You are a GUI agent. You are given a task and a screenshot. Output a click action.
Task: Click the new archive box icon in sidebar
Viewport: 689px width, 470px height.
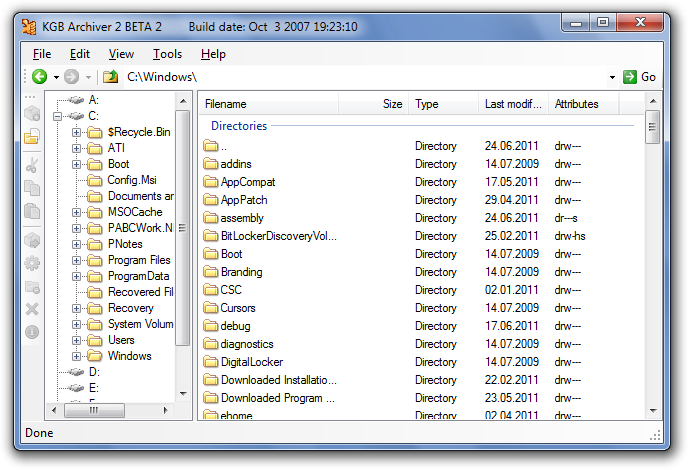pyautogui.click(x=32, y=114)
